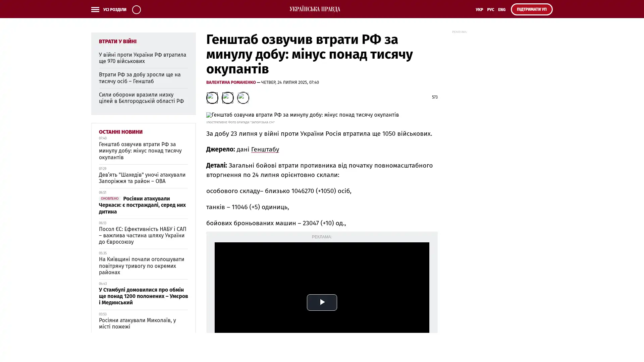Click the third round share icon
The width and height of the screenshot is (644, 362).
(x=243, y=98)
